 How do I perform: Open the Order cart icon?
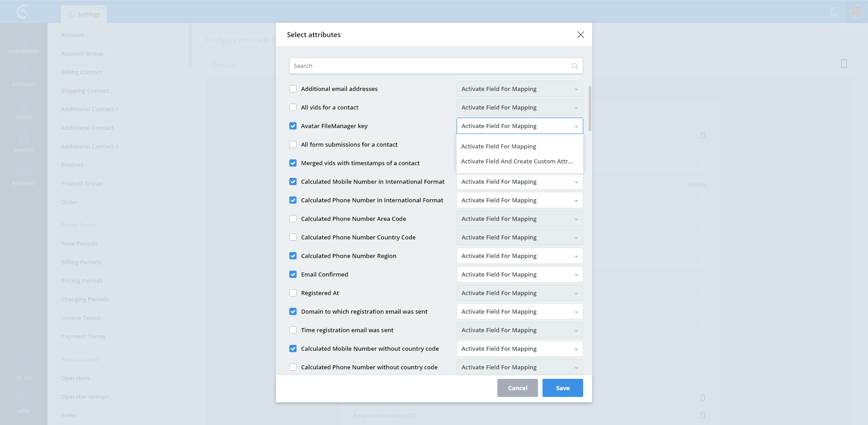coord(24,106)
